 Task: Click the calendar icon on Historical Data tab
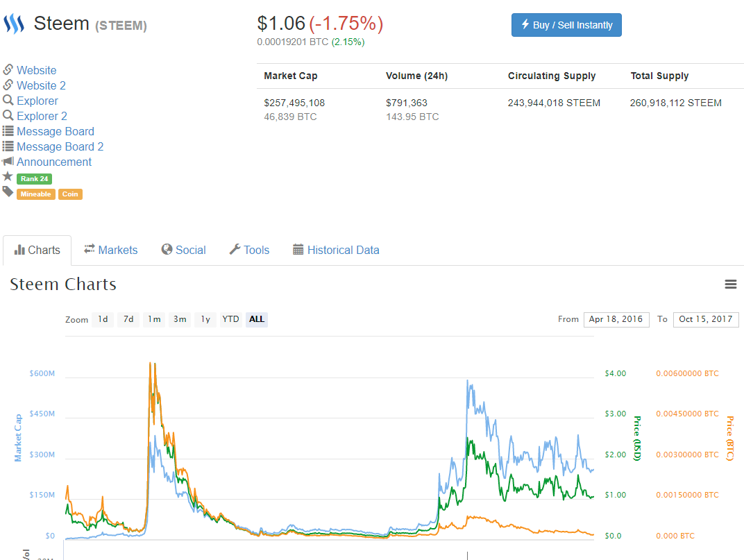(298, 250)
